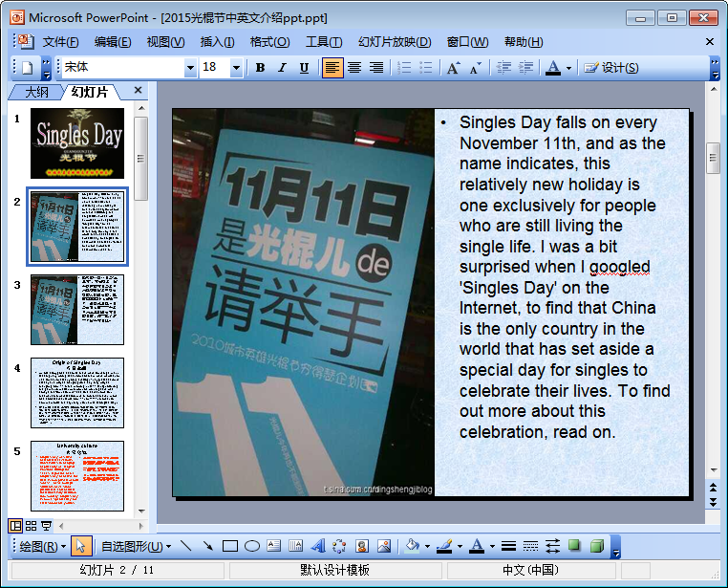This screenshot has width=728, height=588.
Task: Choose line style thickness icon
Action: [509, 546]
